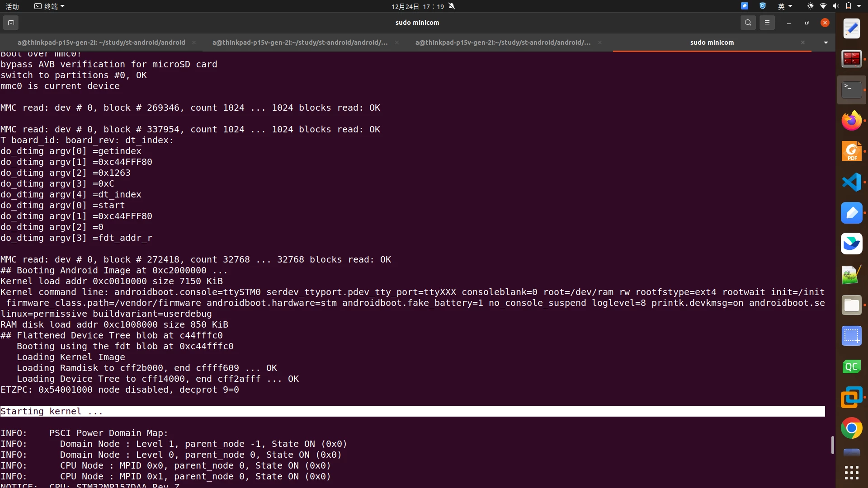Show all applications grid

pos(852,473)
